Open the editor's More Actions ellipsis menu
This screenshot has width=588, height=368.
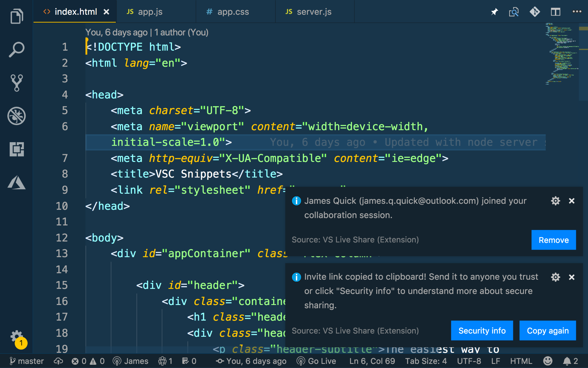click(x=577, y=11)
